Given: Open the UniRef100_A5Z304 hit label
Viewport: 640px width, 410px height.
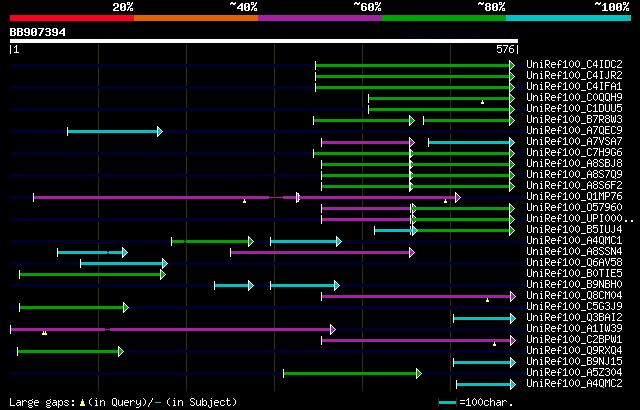Looking at the screenshot, I should 574,373.
